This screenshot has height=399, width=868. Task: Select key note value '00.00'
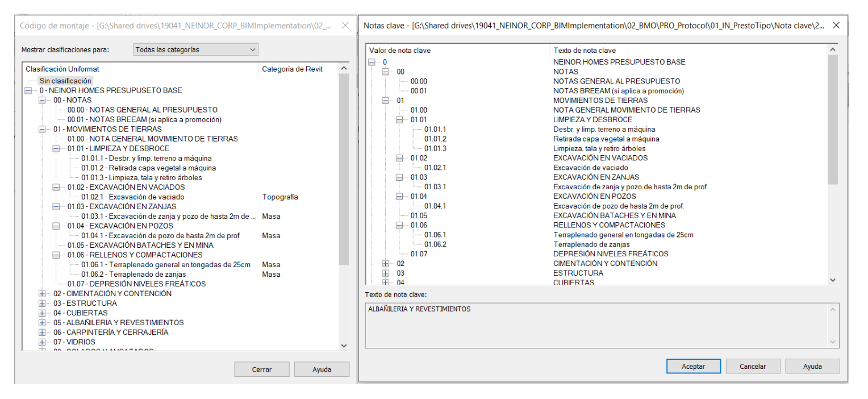[419, 81]
